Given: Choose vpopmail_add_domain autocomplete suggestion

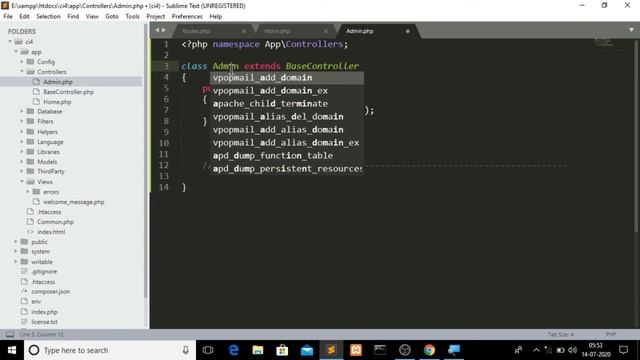Looking at the screenshot, I should pyautogui.click(x=287, y=78).
